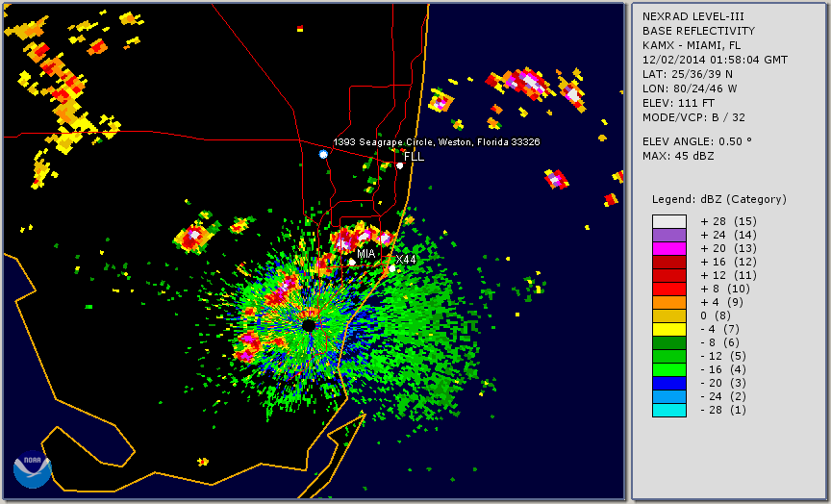
Task: Click the LAT: 25/36/39 N text
Action: pyautogui.click(x=688, y=74)
